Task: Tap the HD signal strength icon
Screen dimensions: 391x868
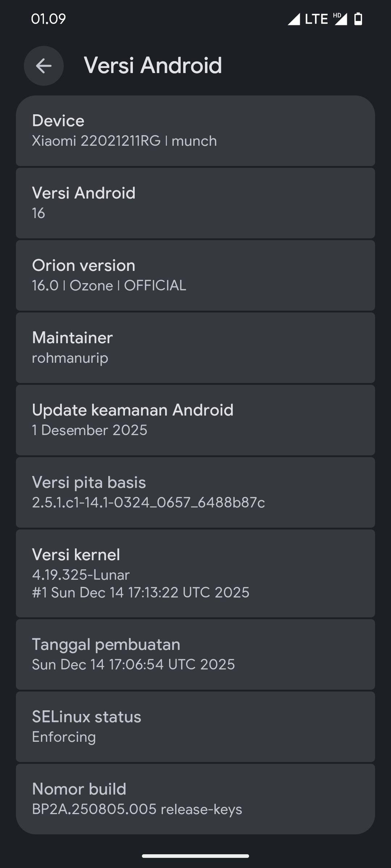Action: point(340,19)
